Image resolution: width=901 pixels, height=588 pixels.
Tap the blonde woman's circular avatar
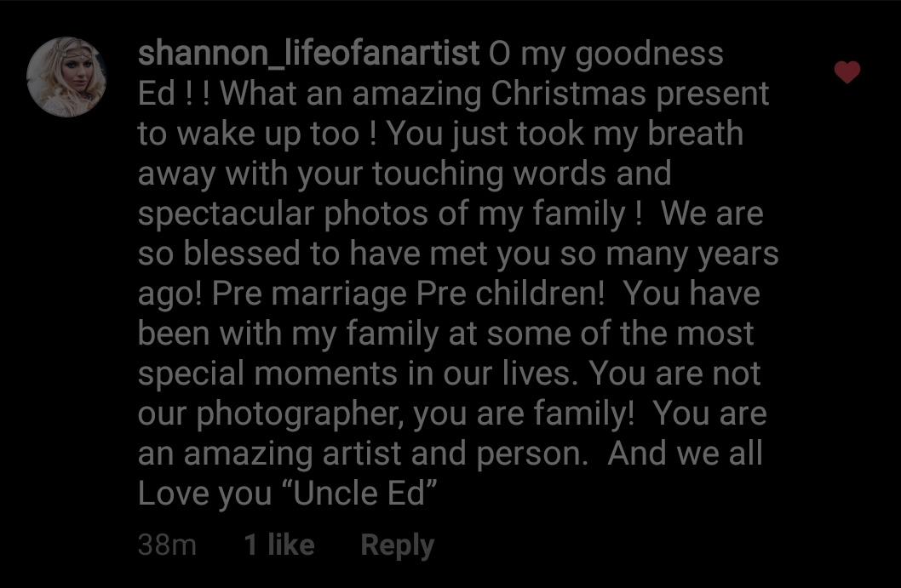pos(66,77)
